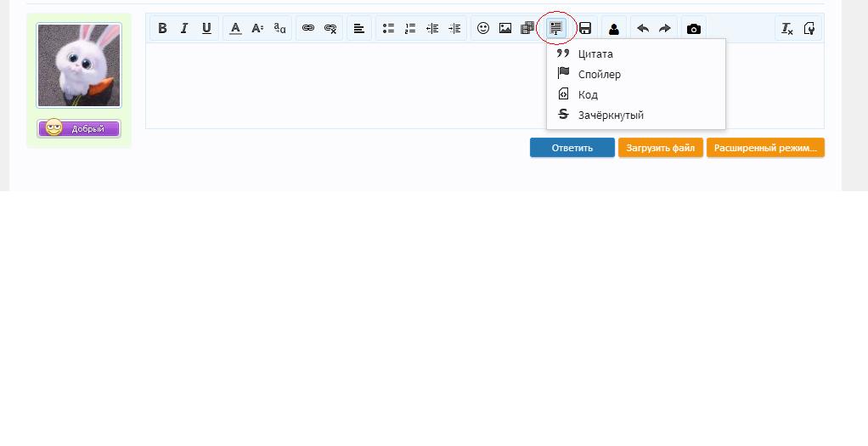Click the save draft floppy icon

click(585, 28)
